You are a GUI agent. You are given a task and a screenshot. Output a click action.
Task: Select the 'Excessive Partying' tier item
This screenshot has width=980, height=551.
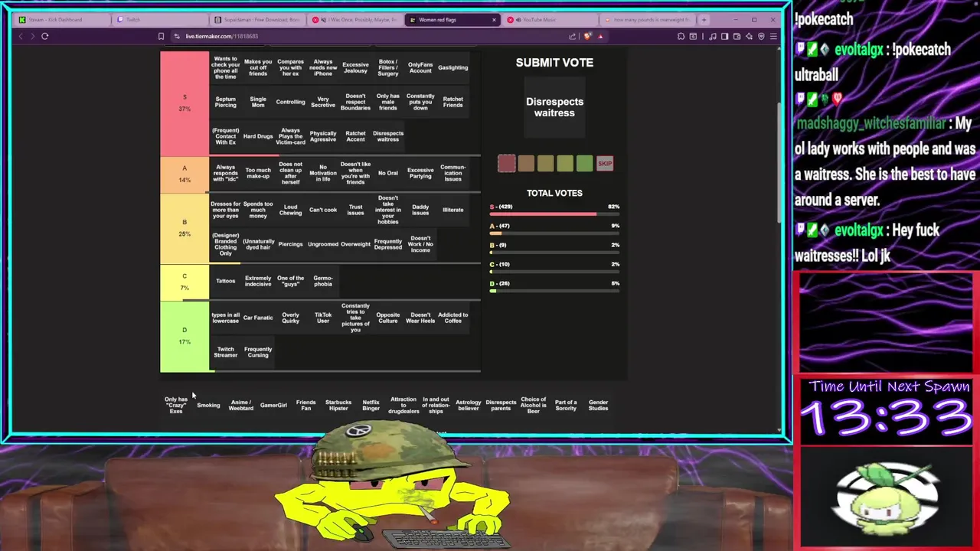click(420, 173)
